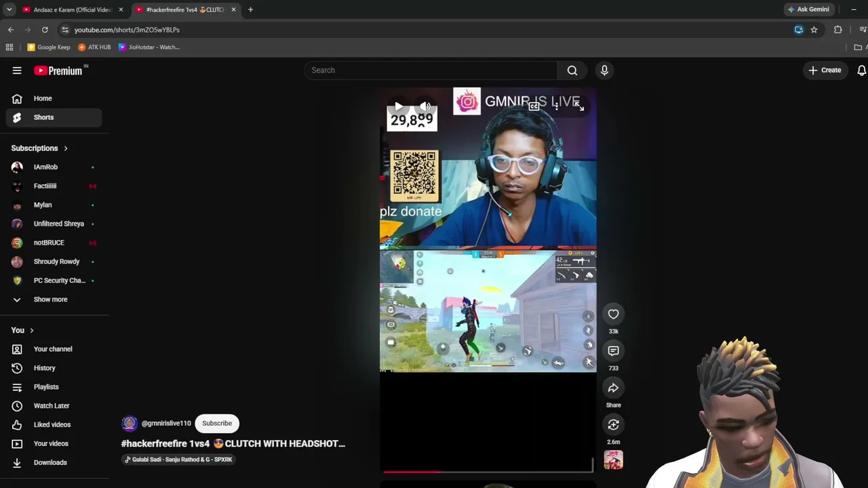The width and height of the screenshot is (868, 488).
Task: Click the search magnifier button
Action: (572, 70)
